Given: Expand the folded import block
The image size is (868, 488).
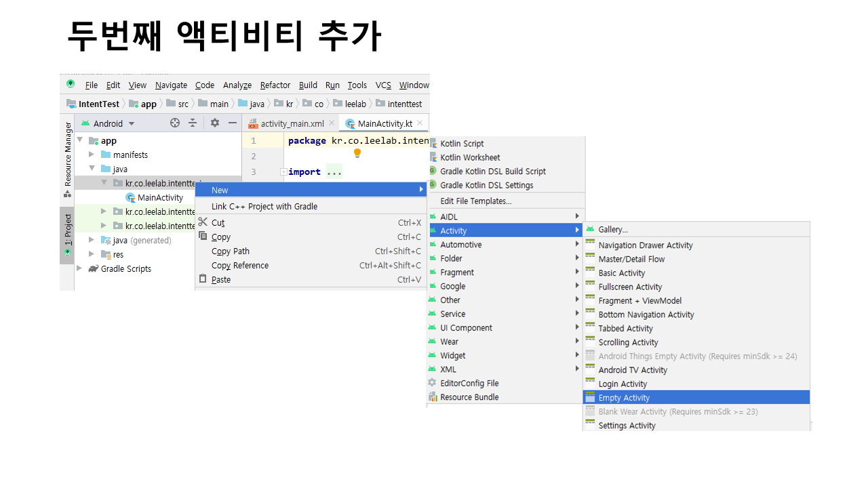Looking at the screenshot, I should pyautogui.click(x=283, y=172).
